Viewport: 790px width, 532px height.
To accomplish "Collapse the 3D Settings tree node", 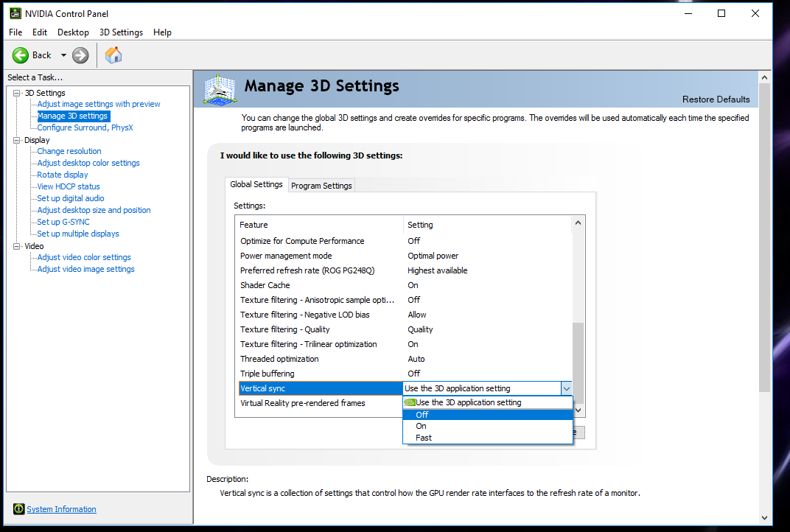I will coord(17,93).
